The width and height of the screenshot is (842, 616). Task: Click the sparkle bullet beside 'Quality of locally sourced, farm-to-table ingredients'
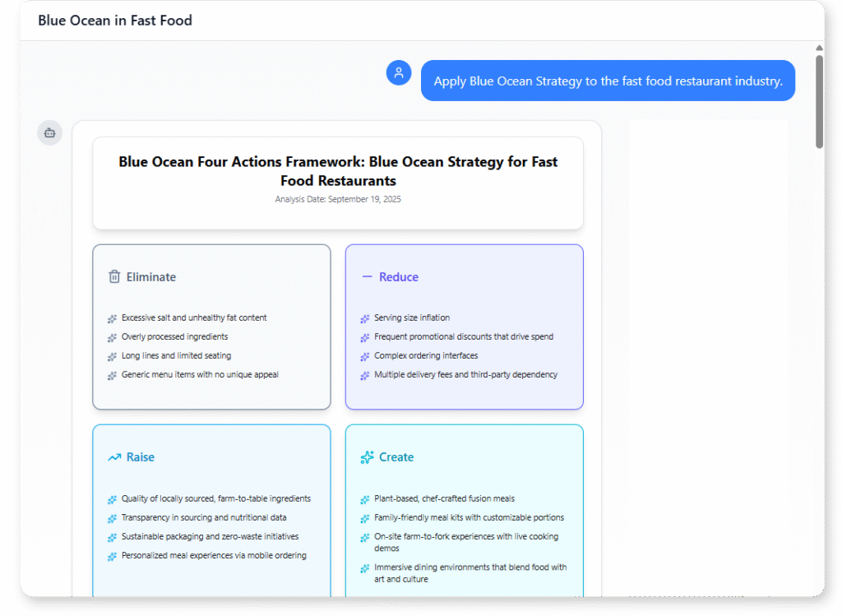pos(110,498)
